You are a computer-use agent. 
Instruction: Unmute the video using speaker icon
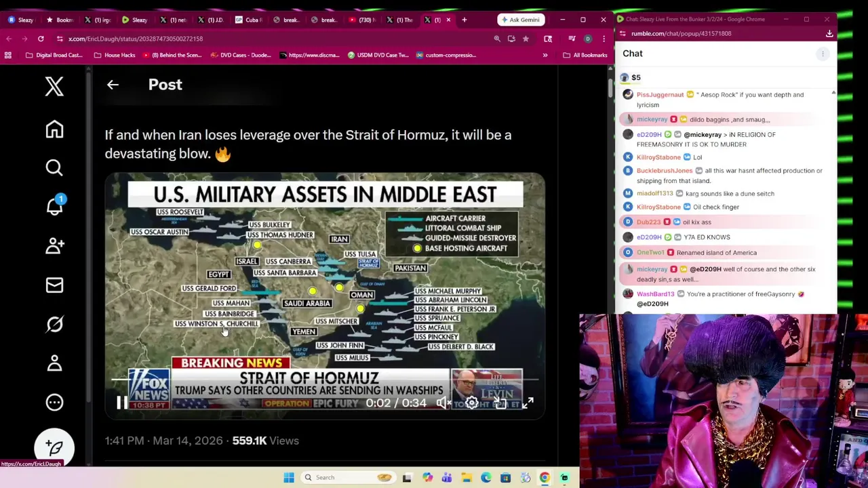[443, 403]
